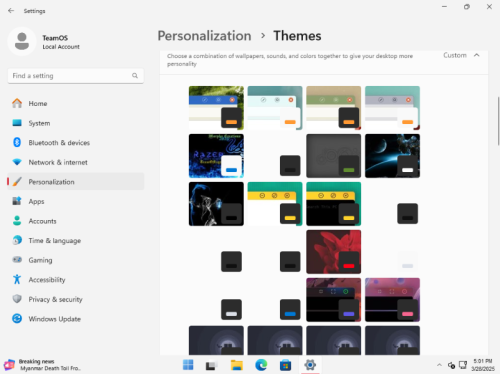Open Microsoft Store from the taskbar
This screenshot has height=374, width=500.
click(285, 365)
